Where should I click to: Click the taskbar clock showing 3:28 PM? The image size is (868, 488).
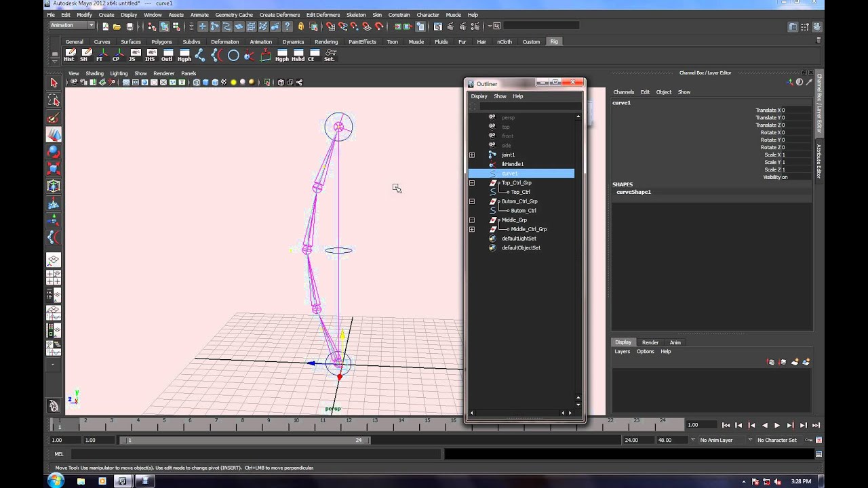point(801,481)
